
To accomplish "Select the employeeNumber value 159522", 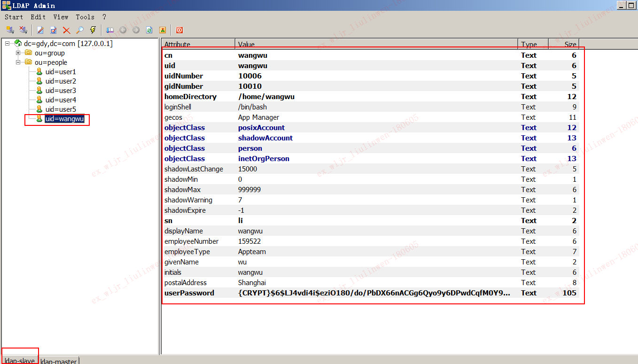I will pos(249,241).
